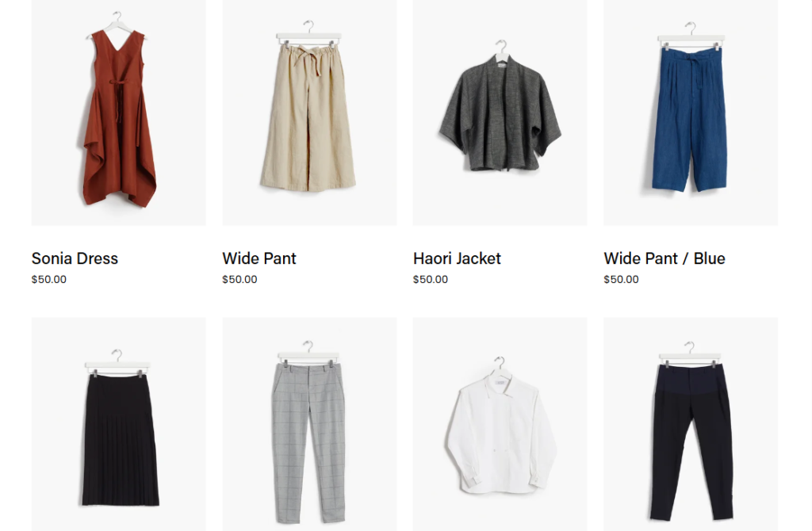Open the rust Sonia Dress product image

tap(119, 113)
